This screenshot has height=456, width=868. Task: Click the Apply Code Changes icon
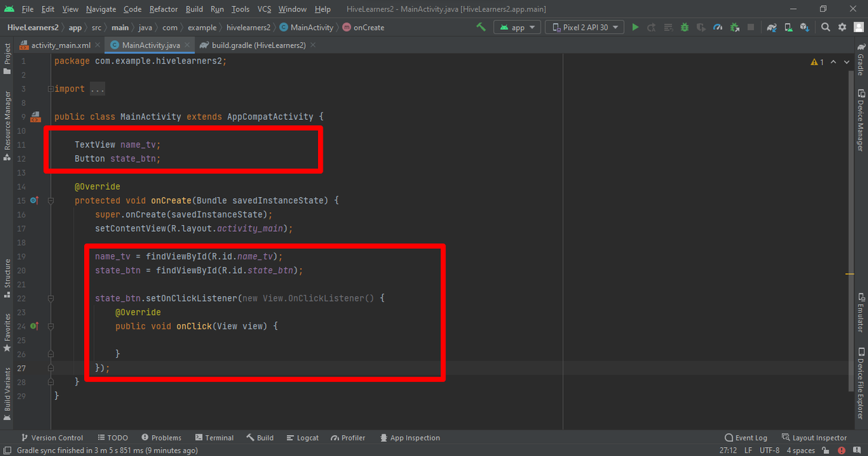click(668, 28)
